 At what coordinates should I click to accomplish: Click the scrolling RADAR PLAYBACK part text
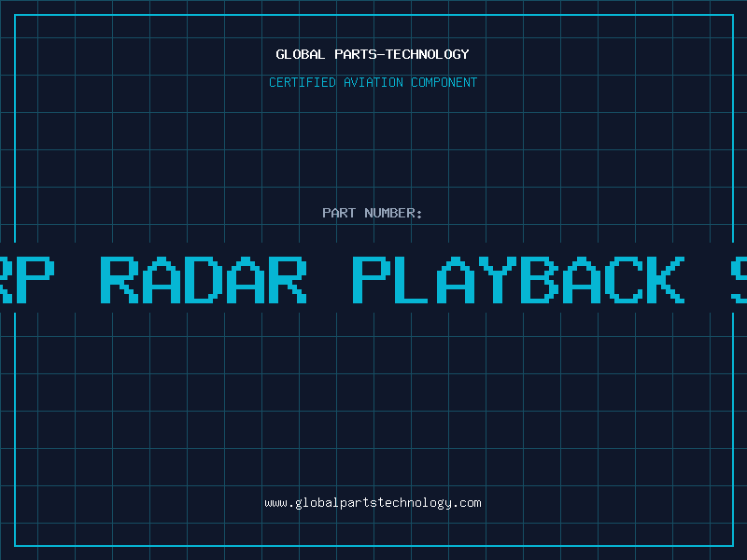pos(373,279)
